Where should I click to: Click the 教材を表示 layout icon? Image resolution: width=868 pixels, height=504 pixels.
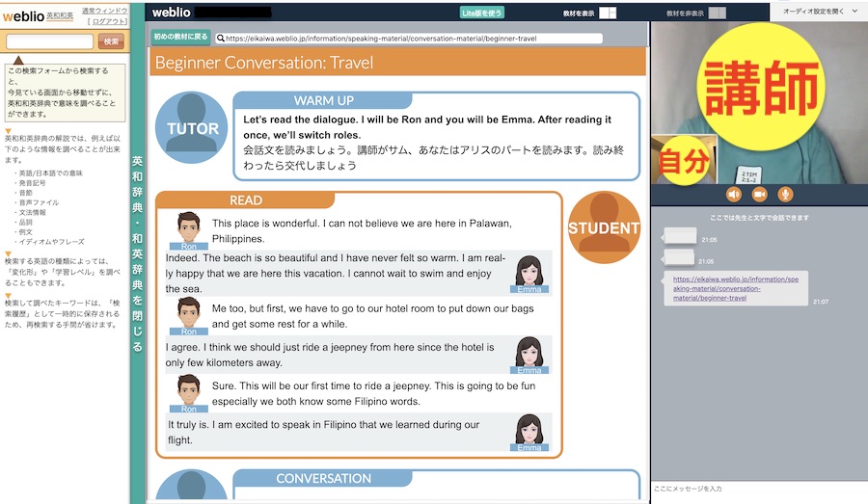pyautogui.click(x=607, y=13)
